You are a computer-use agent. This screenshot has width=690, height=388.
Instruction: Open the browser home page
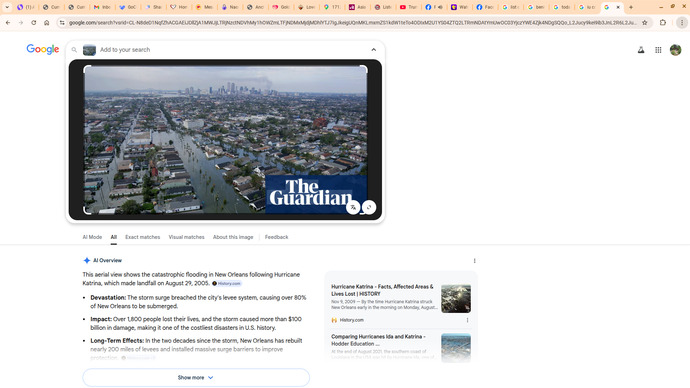click(x=46, y=22)
